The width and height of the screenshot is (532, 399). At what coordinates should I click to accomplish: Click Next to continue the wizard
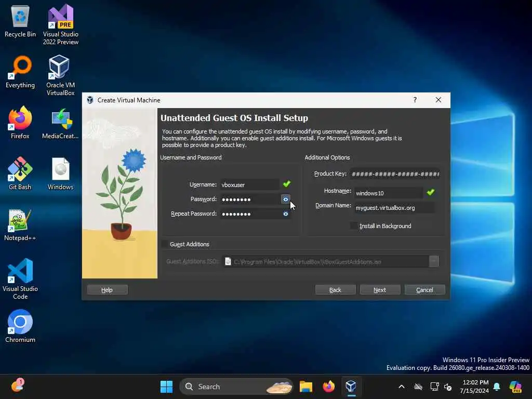click(380, 290)
